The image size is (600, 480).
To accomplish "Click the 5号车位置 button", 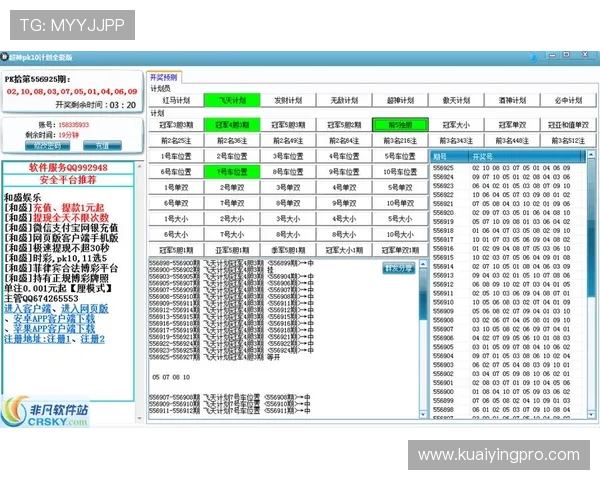I will point(400,156).
